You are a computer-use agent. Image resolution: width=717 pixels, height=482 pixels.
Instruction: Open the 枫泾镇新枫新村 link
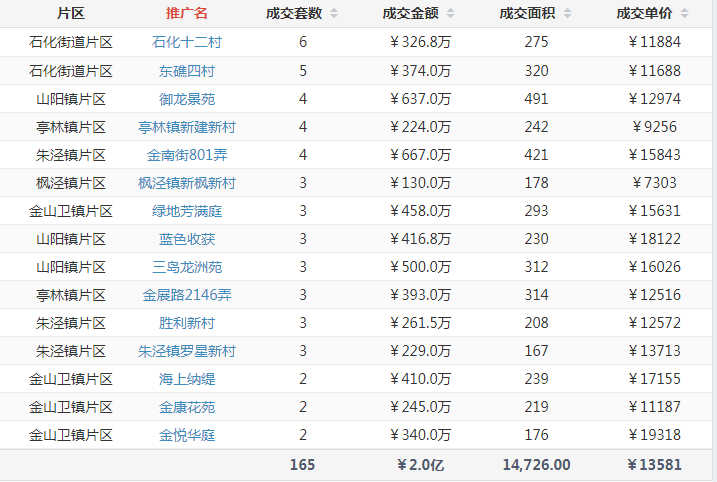coord(187,183)
